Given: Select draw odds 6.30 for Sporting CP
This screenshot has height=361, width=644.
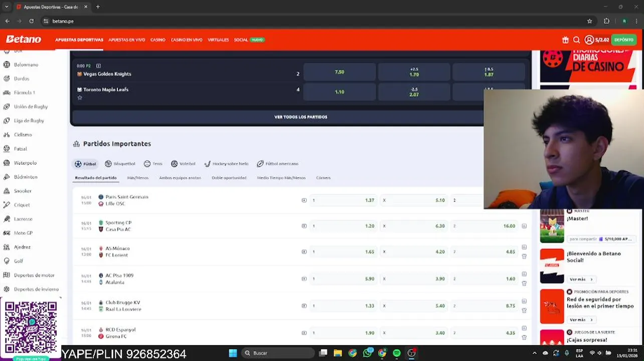Looking at the screenshot, I should click(x=414, y=226).
